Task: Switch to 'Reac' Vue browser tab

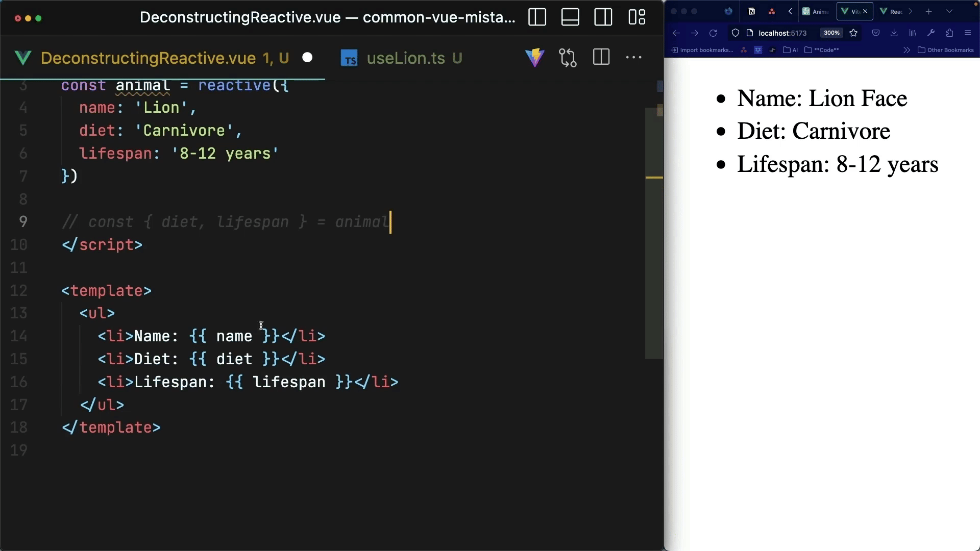Action: tap(891, 11)
